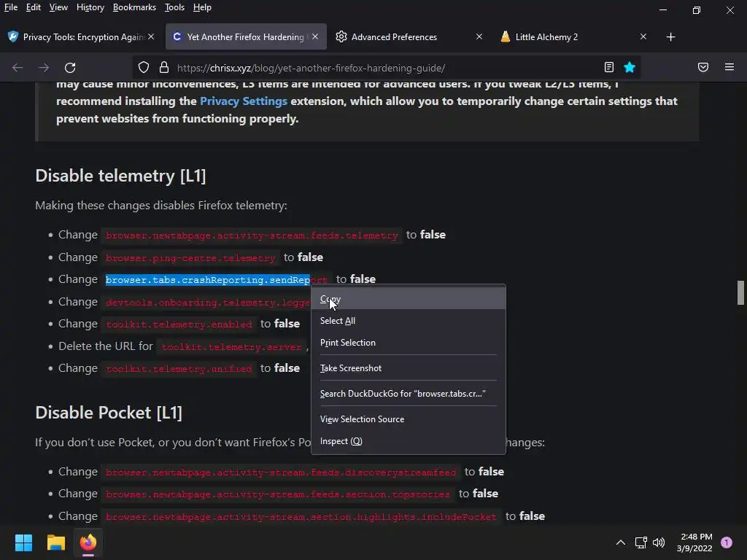Image resolution: width=747 pixels, height=560 pixels.
Task: Click activity-stream.feeds.telemetry preference text
Action: pos(252,236)
